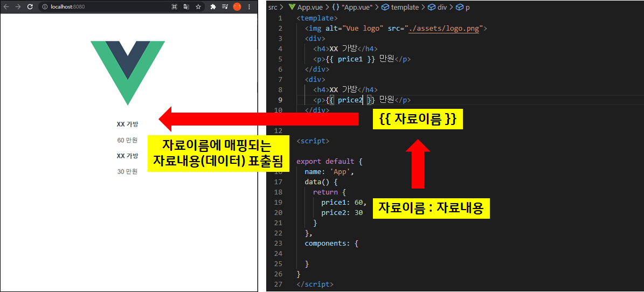Viewport: 644px width, 292px height.
Task: Open the media control playlist icon
Action: (x=225, y=7)
